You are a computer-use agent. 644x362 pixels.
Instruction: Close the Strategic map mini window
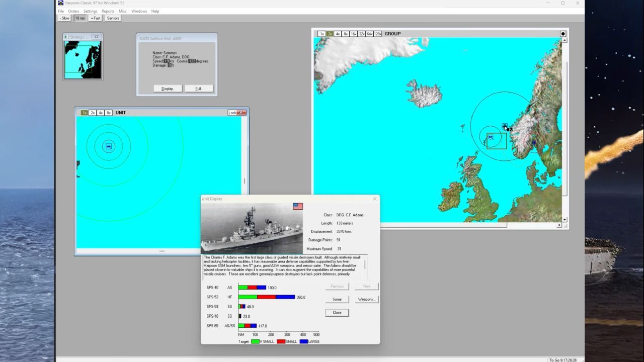click(x=97, y=37)
